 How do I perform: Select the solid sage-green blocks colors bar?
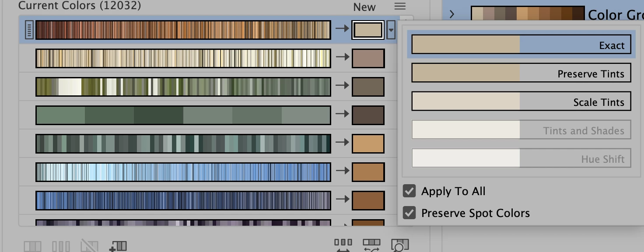pyautogui.click(x=183, y=115)
